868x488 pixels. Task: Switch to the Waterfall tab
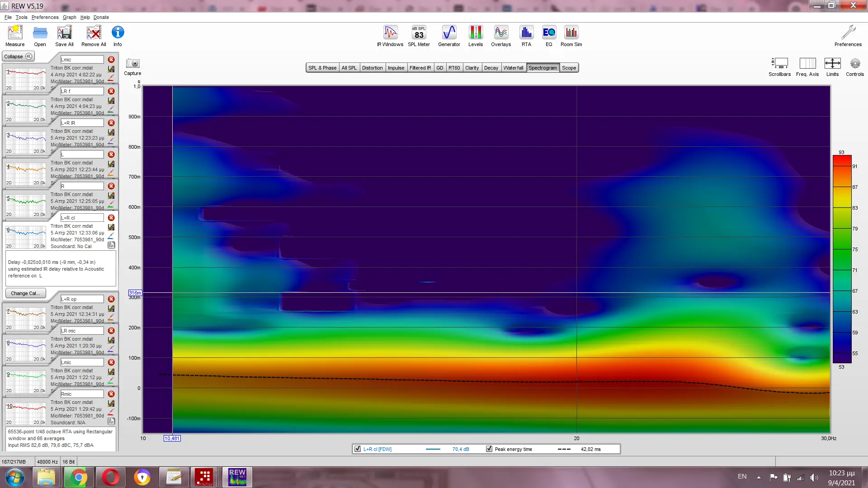point(513,68)
